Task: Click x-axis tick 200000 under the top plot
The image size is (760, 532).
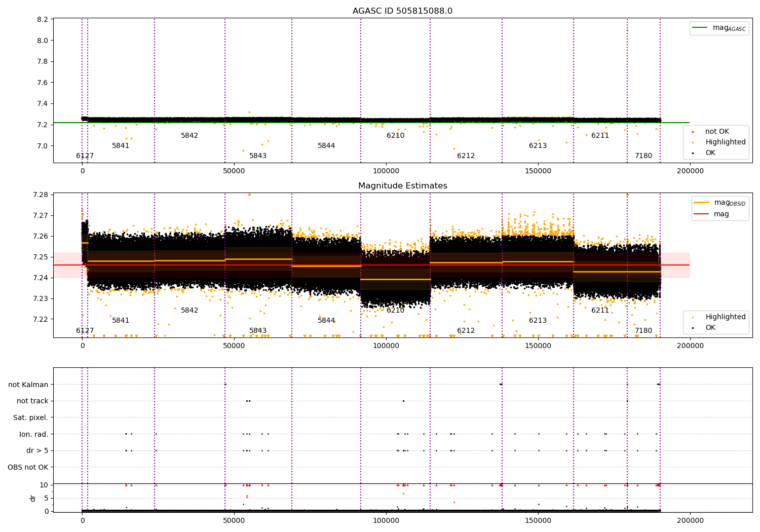Action: tap(690, 171)
